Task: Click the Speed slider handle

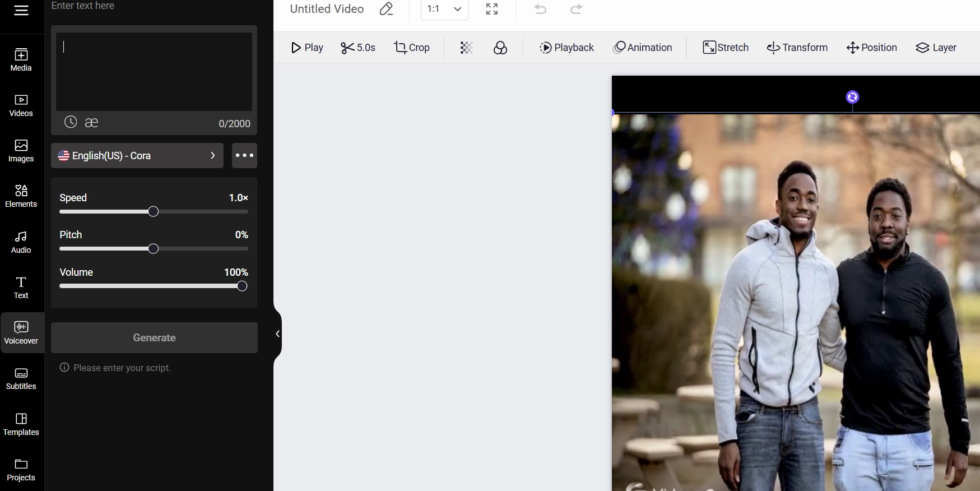Action: 154,212
